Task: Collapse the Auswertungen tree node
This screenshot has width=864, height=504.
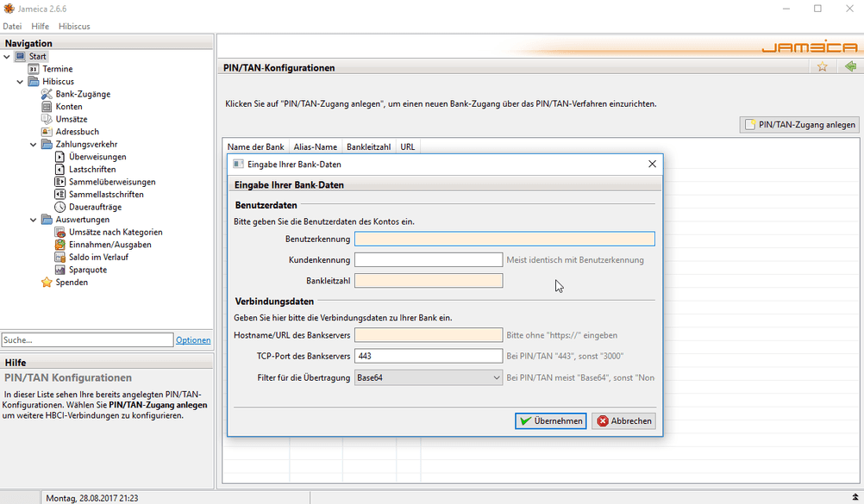Action: pos(33,220)
